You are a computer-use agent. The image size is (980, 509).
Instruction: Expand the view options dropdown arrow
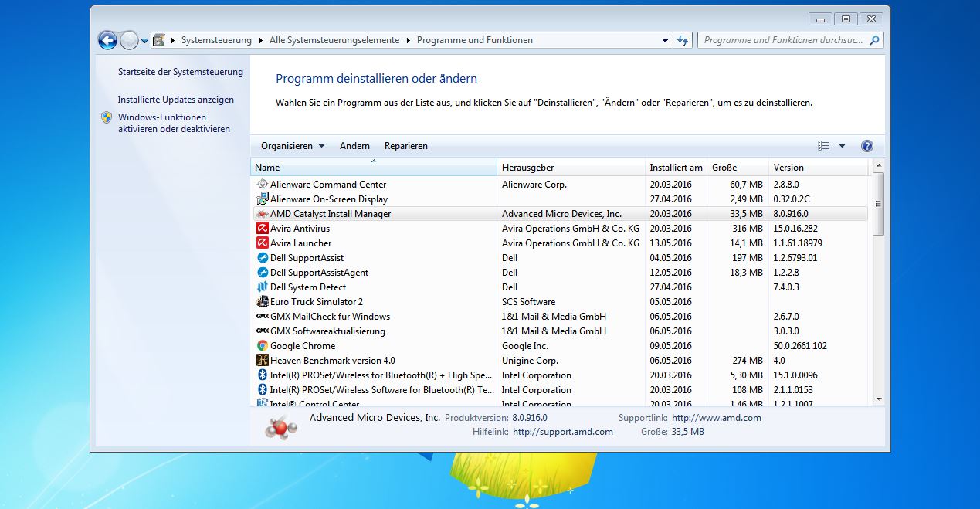842,146
